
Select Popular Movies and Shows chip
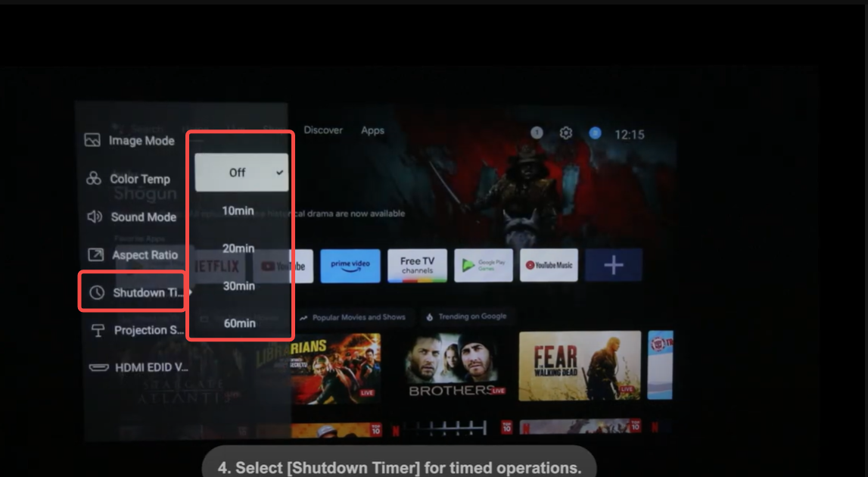pyautogui.click(x=353, y=317)
